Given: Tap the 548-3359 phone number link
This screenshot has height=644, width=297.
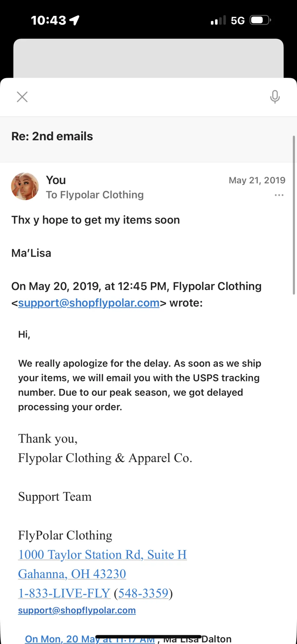Looking at the screenshot, I should coord(143,593).
